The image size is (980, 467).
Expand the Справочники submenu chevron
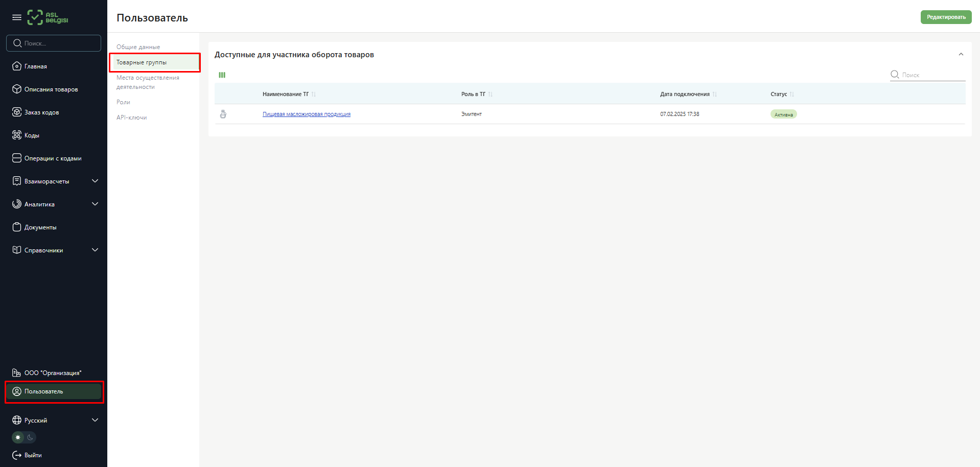click(95, 250)
